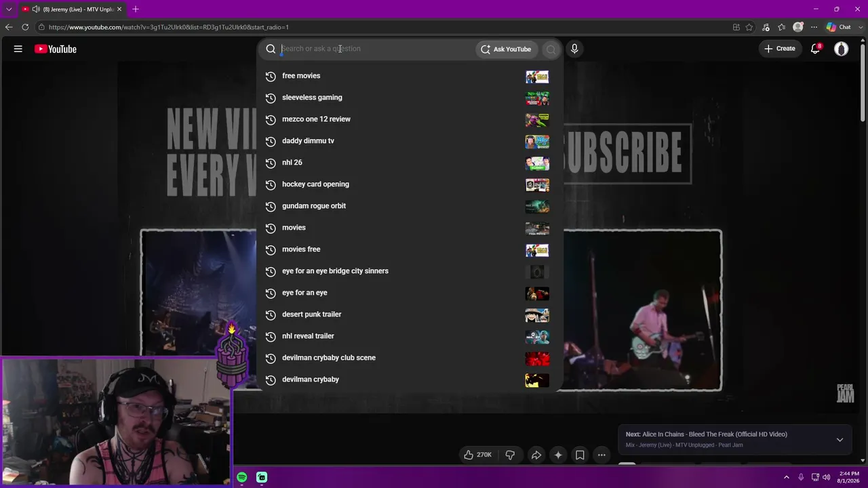Select the "free movies" search suggestion
This screenshot has height=488, width=868.
(410, 76)
